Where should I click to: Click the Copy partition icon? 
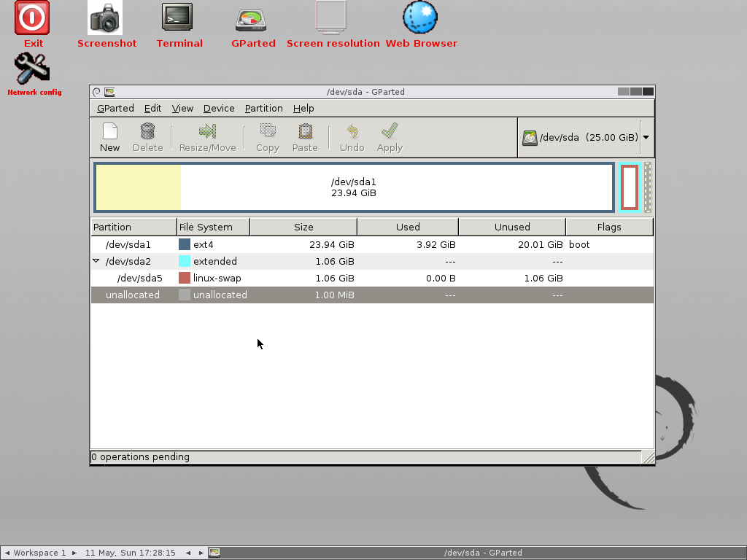[x=268, y=131]
